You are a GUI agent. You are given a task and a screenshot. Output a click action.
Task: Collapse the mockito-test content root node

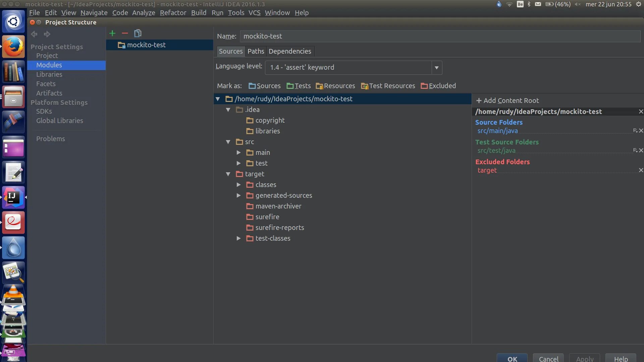[218, 99]
